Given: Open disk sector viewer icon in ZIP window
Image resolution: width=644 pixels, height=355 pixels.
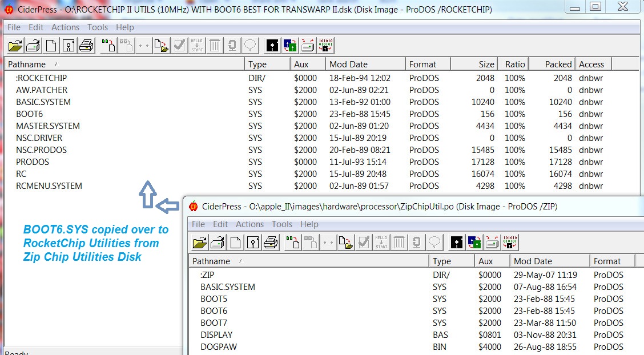Looking at the screenshot, I should pyautogui.click(x=457, y=242).
